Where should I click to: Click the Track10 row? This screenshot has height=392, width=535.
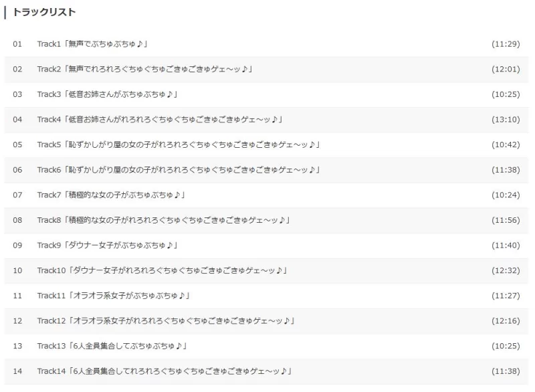266,270
